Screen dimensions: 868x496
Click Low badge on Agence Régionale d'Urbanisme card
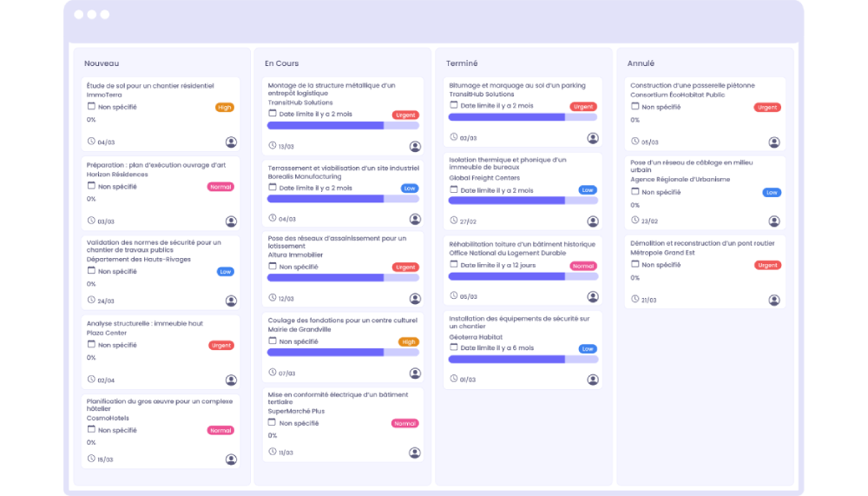pos(771,193)
